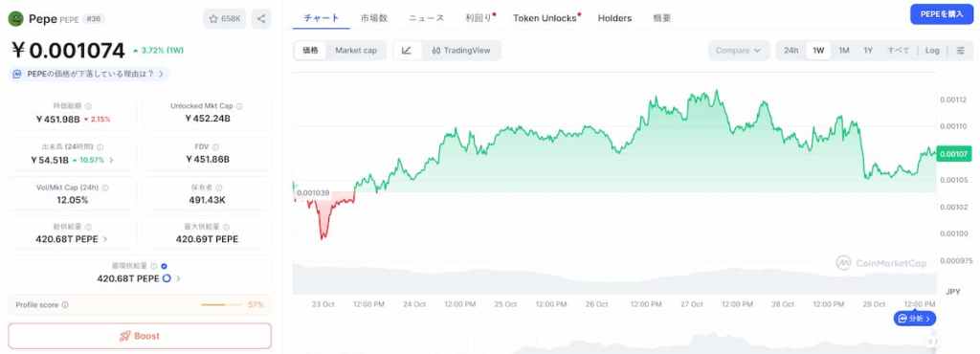Expand the 出来高 24h volume chevron
Image resolution: width=980 pixels, height=354 pixels.
coord(111,160)
